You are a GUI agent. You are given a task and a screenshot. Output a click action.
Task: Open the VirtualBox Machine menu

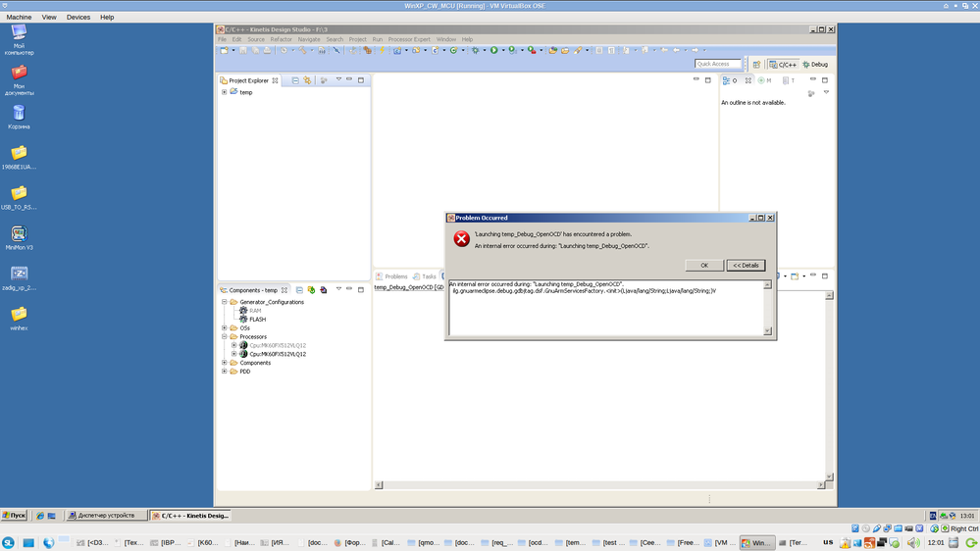[x=19, y=18]
